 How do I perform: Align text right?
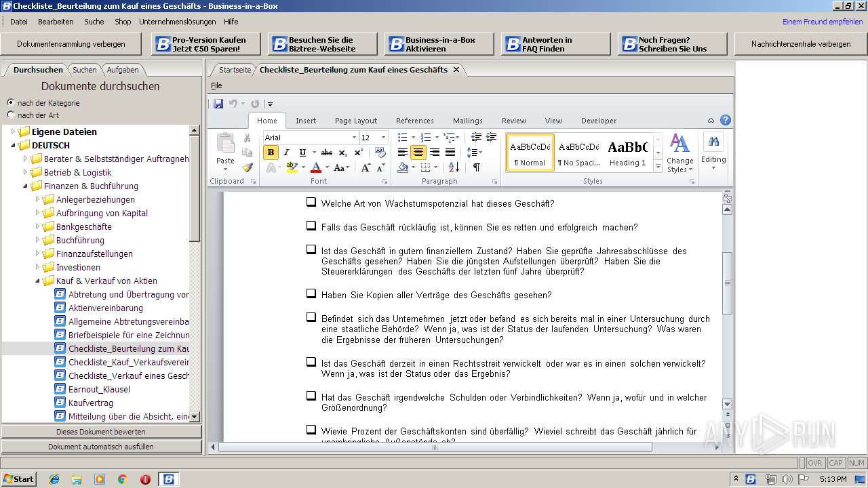(x=434, y=152)
